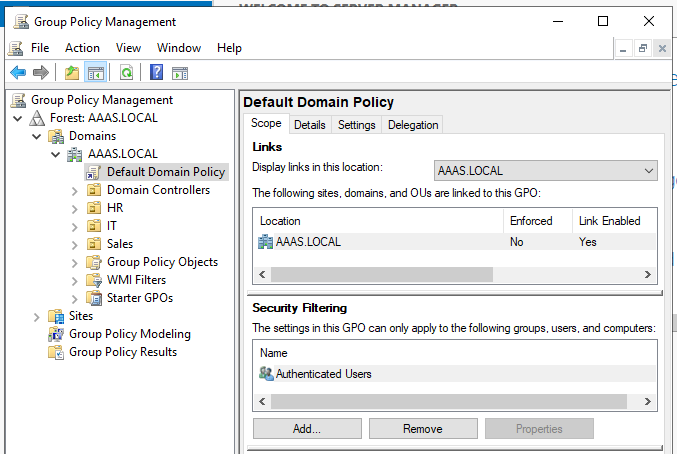Click the AAAS.LOCAL domain icon in tree
Viewport: 677px width, 454px height.
coord(75,154)
